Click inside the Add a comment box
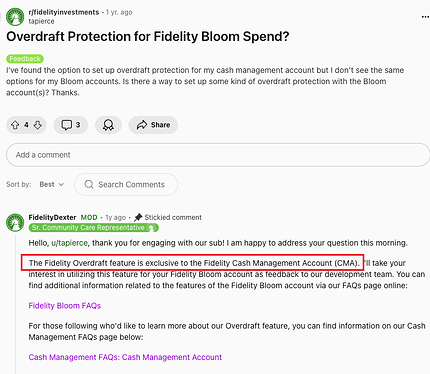Viewport: 430px width, 374px height. tap(218, 155)
